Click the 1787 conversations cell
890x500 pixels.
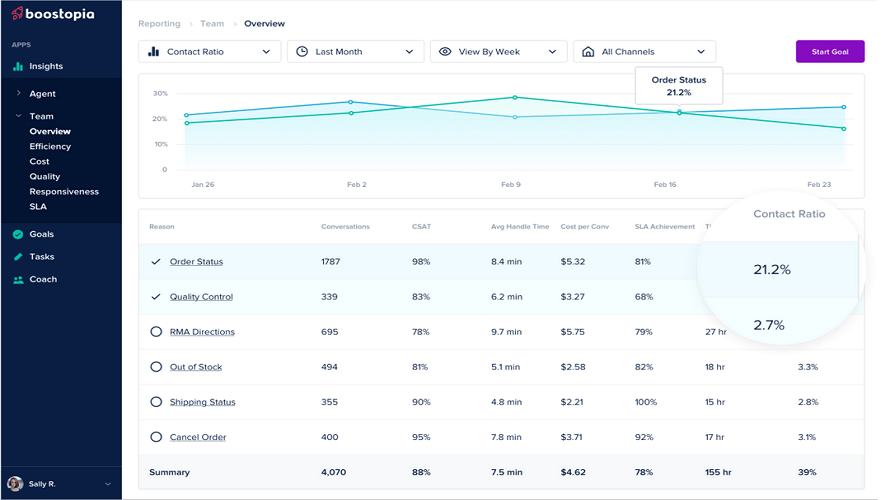coord(330,262)
